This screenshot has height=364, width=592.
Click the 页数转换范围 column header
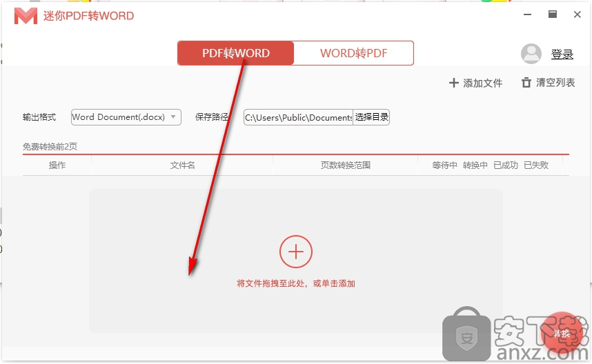[346, 165]
